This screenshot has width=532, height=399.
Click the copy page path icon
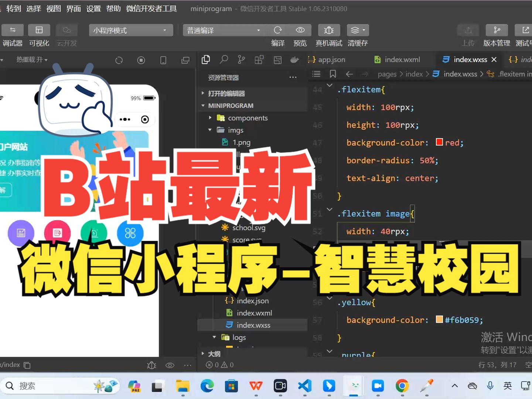pos(27,365)
